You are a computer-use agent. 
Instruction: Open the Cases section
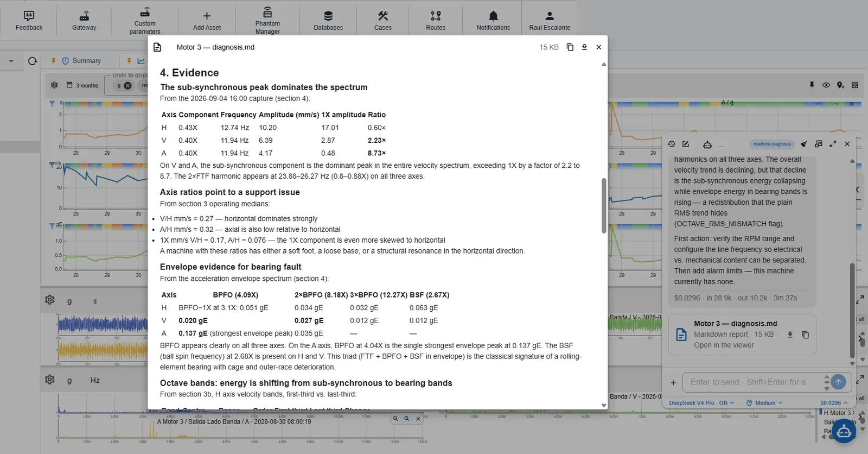[x=383, y=21]
